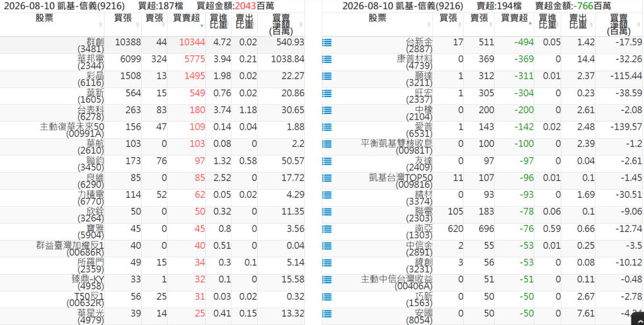
Task: Click the 買超金額 2043 百萬 header text
Action: click(235, 6)
